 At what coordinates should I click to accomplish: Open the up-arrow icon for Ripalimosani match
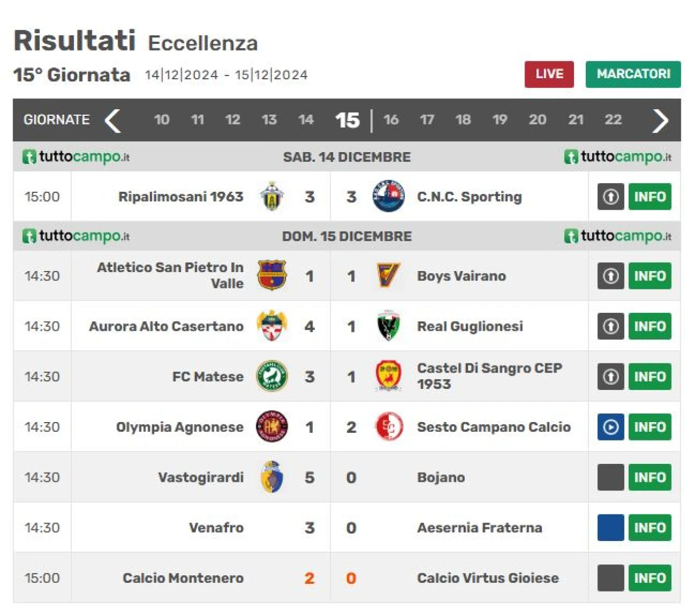[x=611, y=197]
